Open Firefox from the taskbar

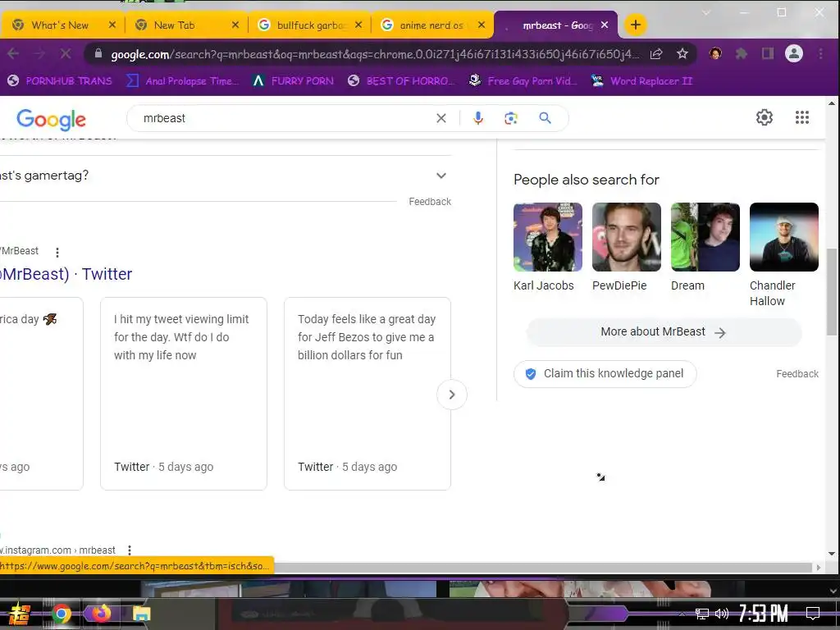click(x=101, y=613)
